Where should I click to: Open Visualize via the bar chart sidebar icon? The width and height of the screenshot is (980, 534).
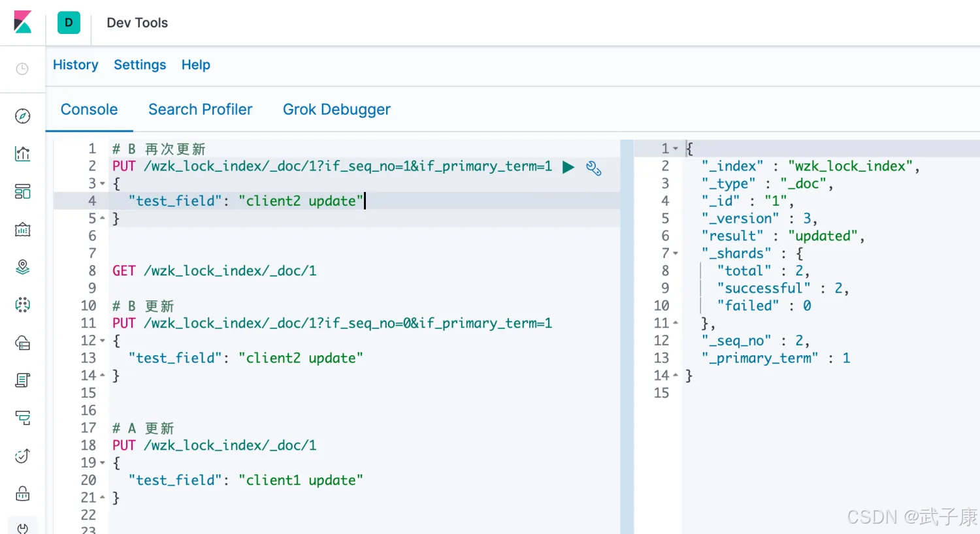pos(22,154)
